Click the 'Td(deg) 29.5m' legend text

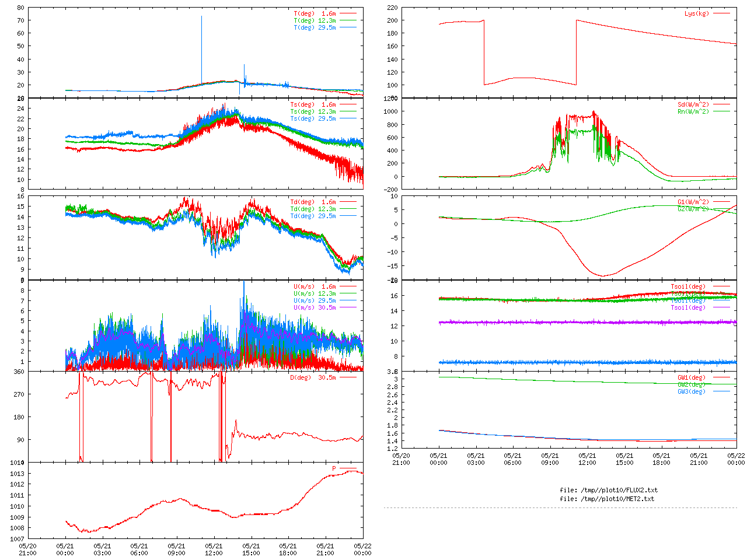(x=313, y=216)
